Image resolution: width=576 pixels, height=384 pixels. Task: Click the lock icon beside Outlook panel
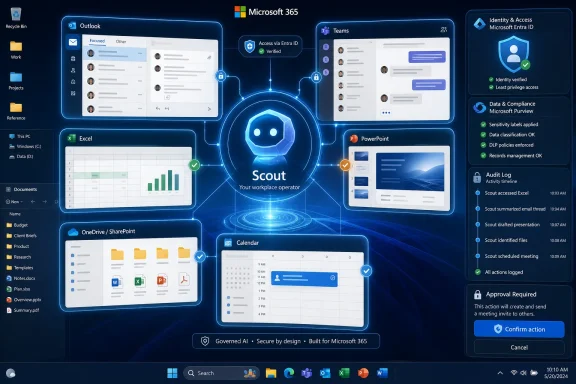coord(220,76)
